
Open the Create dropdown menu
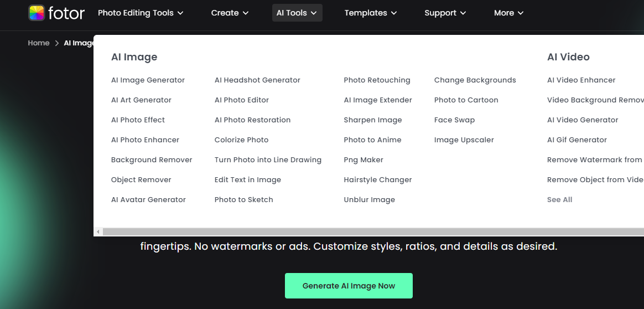[230, 13]
